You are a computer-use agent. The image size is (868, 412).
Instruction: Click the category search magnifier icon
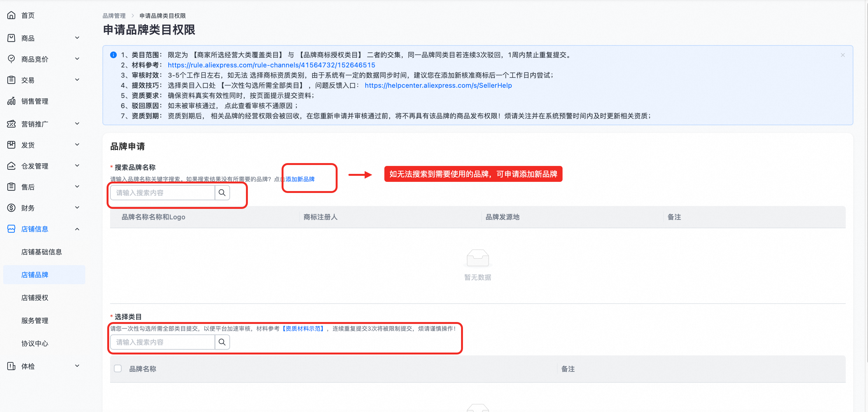point(222,342)
